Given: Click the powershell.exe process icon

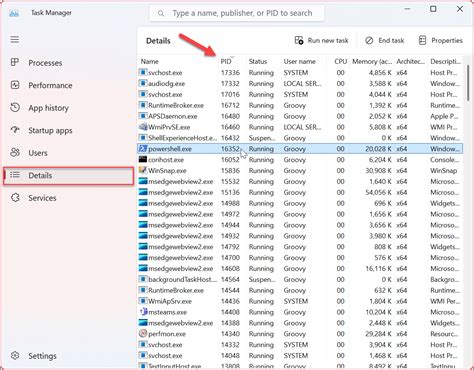Looking at the screenshot, I should coord(143,149).
